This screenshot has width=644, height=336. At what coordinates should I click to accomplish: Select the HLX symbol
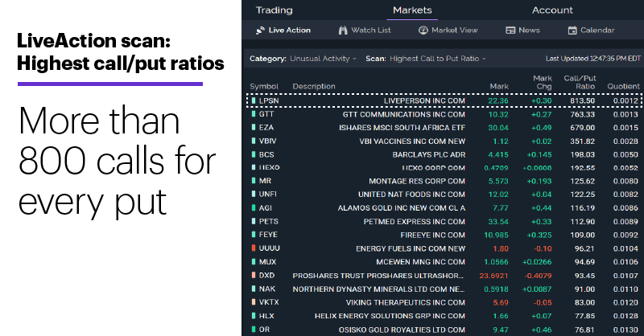tap(266, 316)
